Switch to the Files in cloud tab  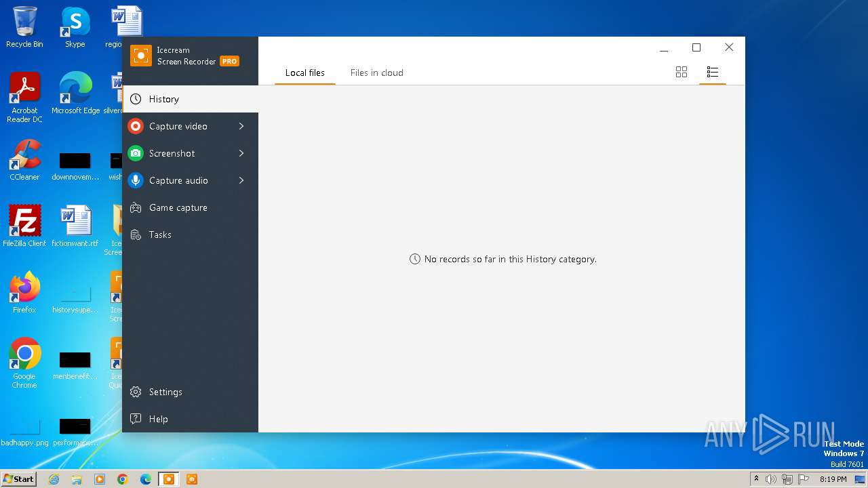tap(377, 73)
